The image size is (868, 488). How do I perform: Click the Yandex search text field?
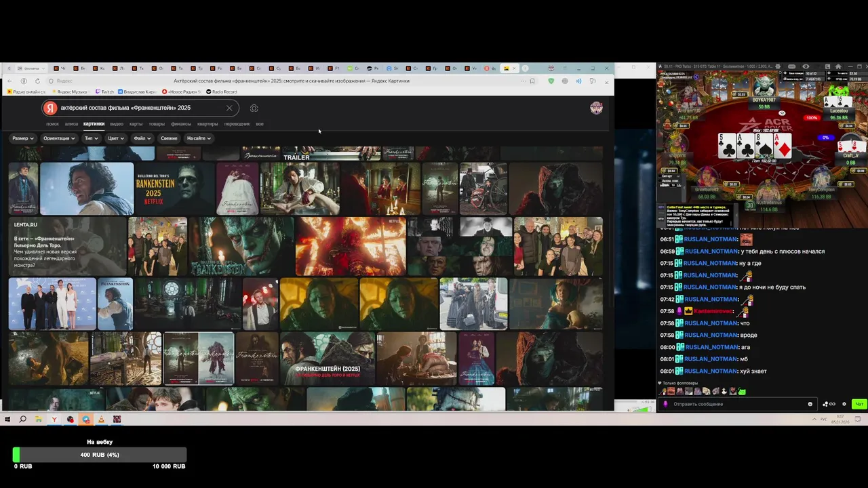tap(140, 108)
